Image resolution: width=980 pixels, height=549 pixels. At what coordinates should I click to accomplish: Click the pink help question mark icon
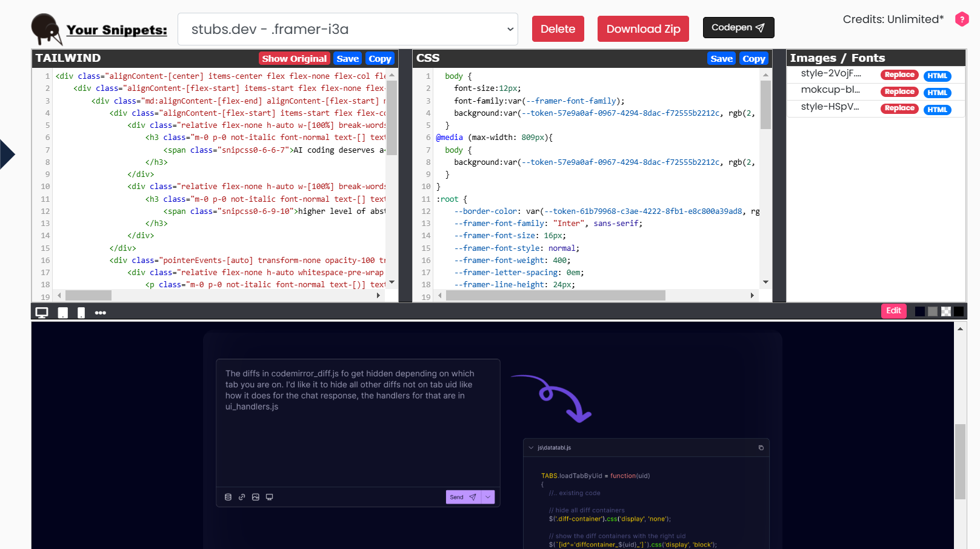[962, 19]
